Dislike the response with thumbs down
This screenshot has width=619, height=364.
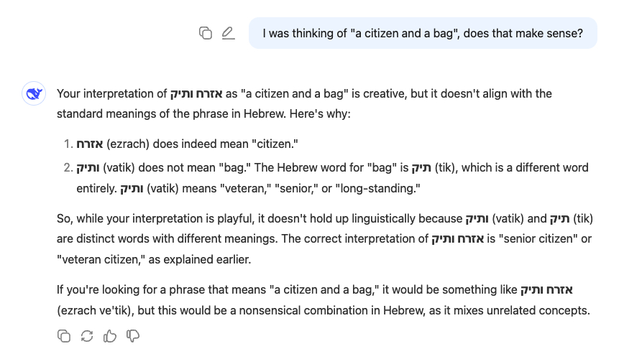(x=133, y=335)
